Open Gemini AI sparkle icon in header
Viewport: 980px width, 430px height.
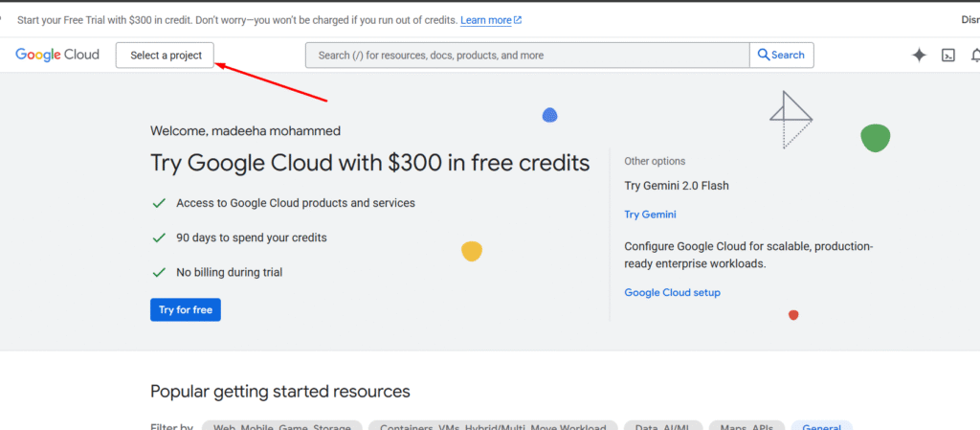coord(919,56)
